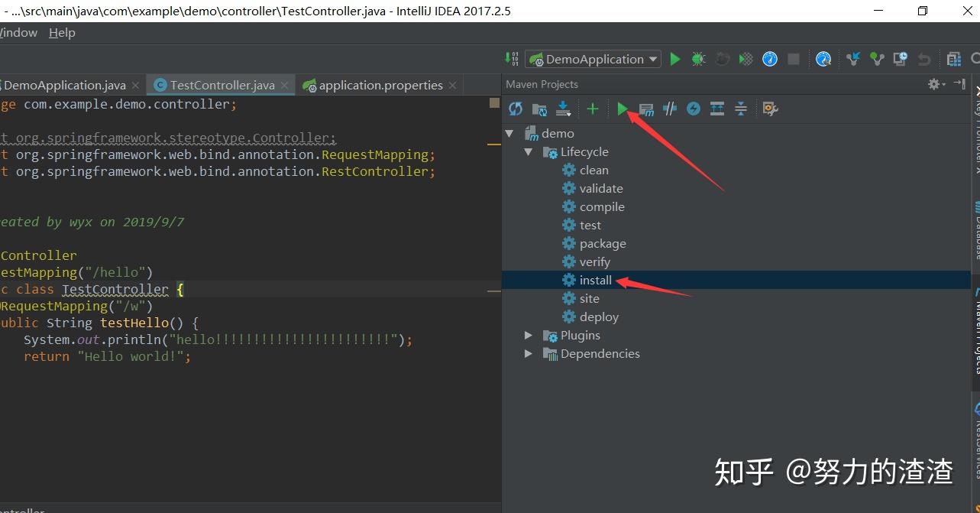This screenshot has width=980, height=513.
Task: Run DemoApplication with the green Run button
Action: (674, 59)
